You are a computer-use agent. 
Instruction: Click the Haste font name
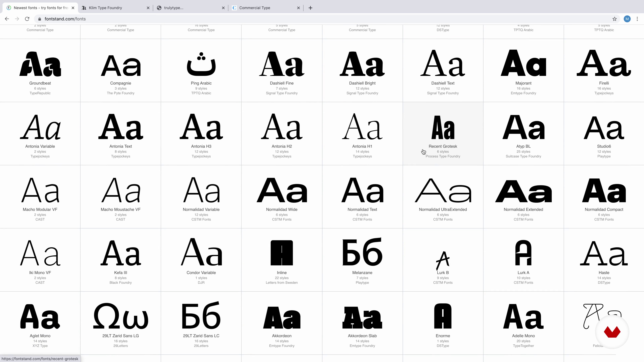[604, 273]
